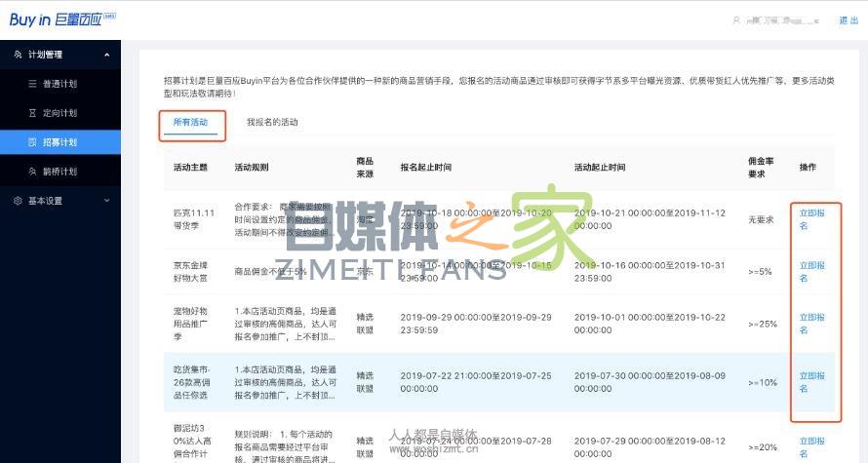Click the >=20% commission cell
868x463 pixels.
click(763, 447)
